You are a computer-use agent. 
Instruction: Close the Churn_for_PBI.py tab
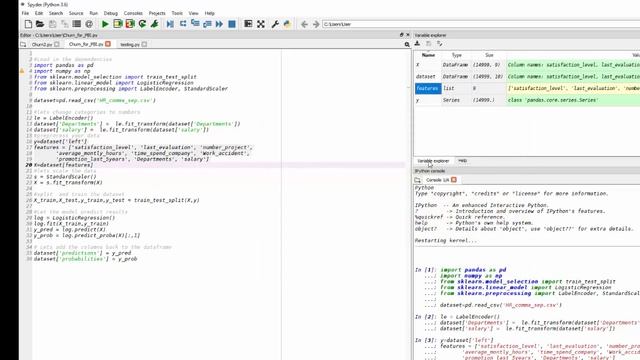tap(108, 44)
